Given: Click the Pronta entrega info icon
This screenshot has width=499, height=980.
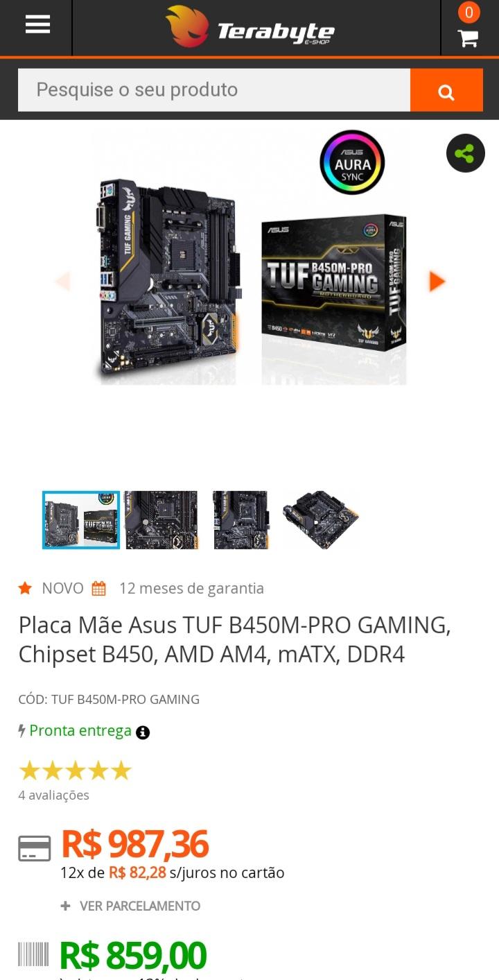Looking at the screenshot, I should (143, 732).
